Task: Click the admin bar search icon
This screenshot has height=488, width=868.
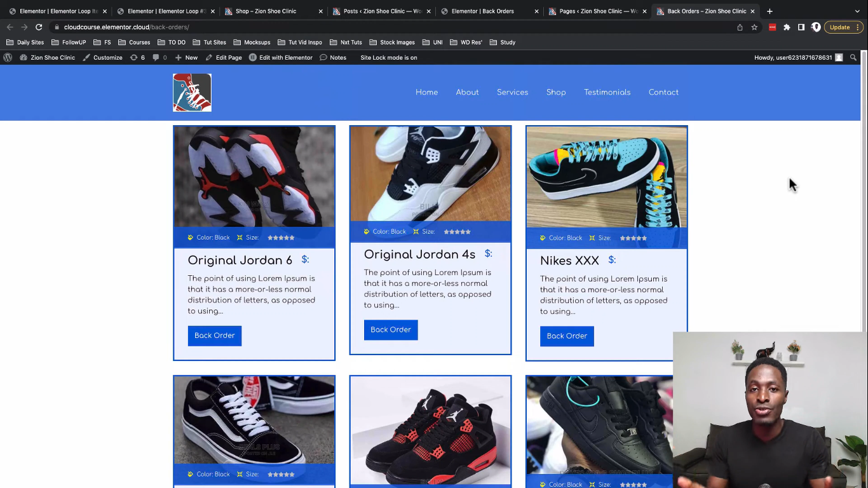Action: click(x=853, y=57)
